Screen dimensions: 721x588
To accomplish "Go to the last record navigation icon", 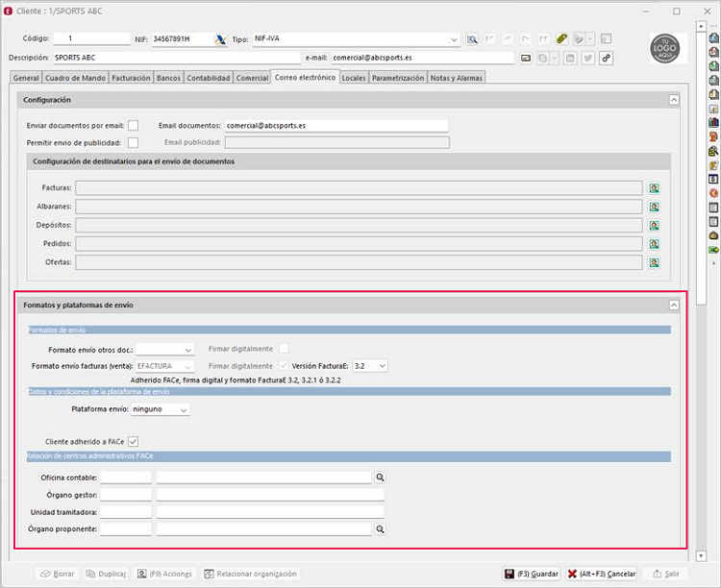I will [x=543, y=38].
